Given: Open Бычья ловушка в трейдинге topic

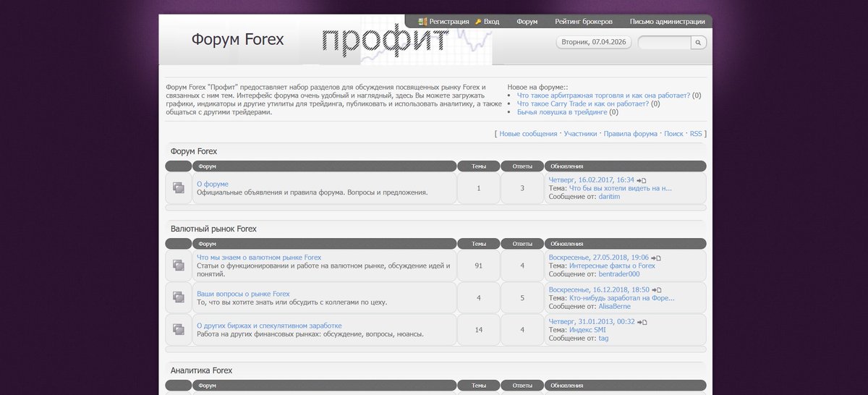Looking at the screenshot, I should point(562,112).
